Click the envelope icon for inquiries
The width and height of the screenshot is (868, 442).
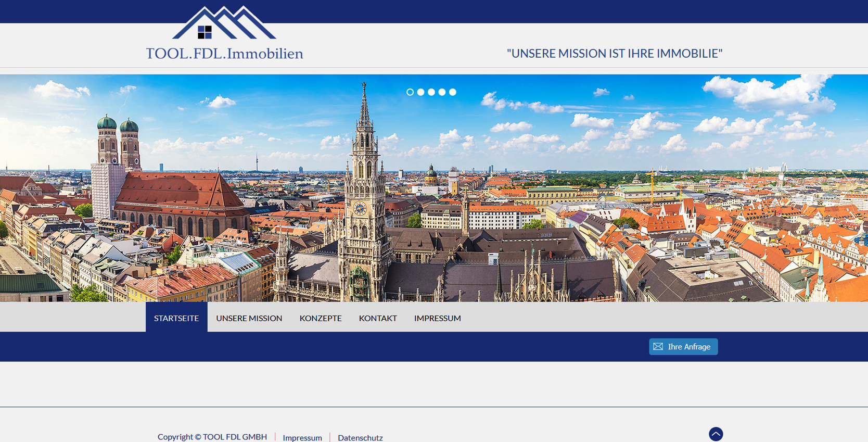658,347
